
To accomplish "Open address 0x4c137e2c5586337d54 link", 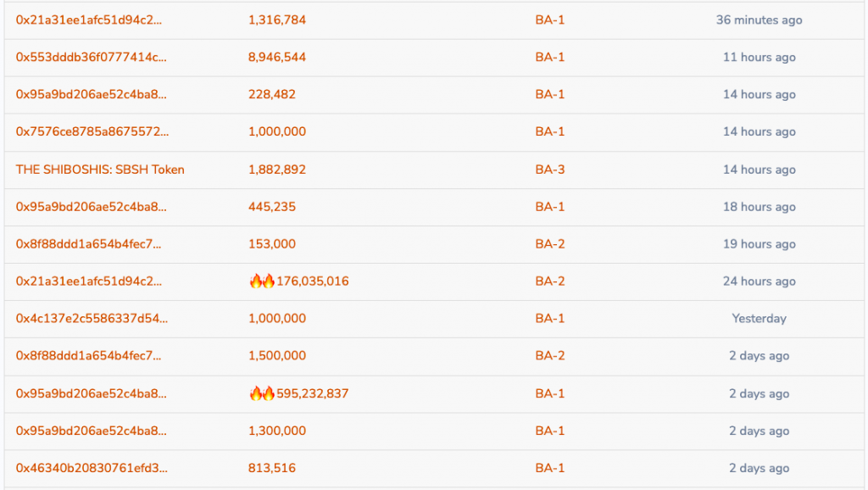I will tap(92, 319).
